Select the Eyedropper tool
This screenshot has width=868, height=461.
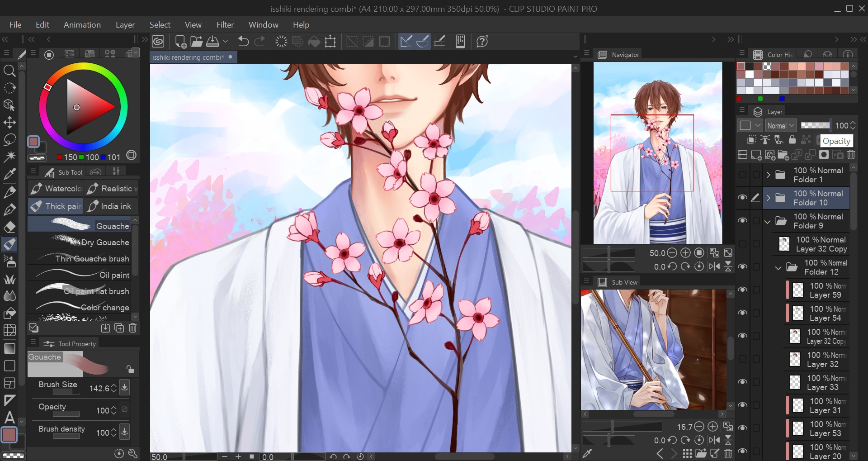point(9,174)
